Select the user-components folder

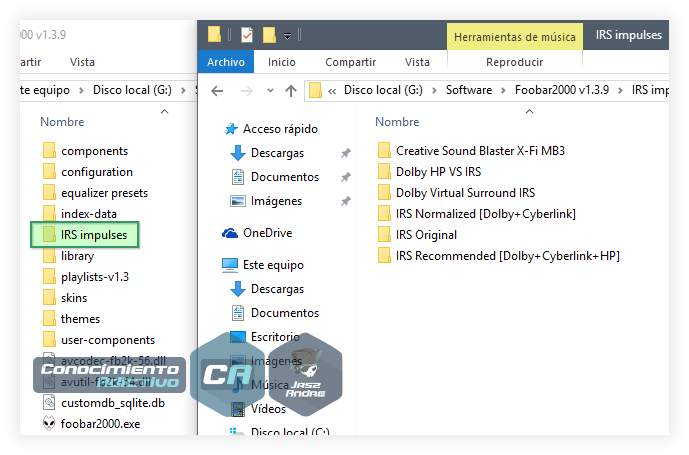point(99,340)
